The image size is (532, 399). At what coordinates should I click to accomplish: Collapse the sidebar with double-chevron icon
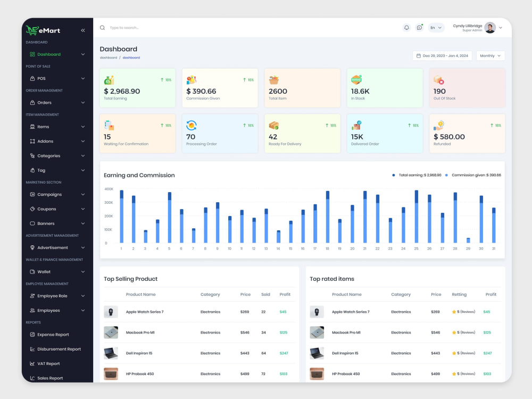pyautogui.click(x=83, y=30)
